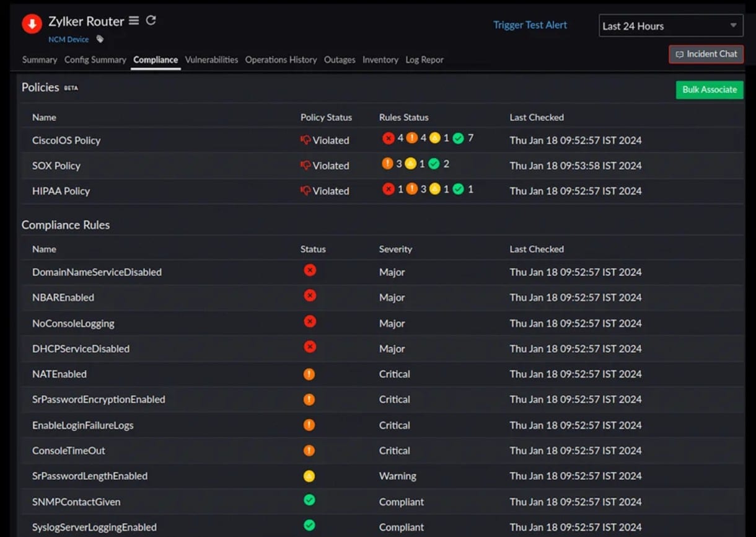Click the red failed icon for NBAREnabled
The height and width of the screenshot is (537, 756).
(310, 296)
